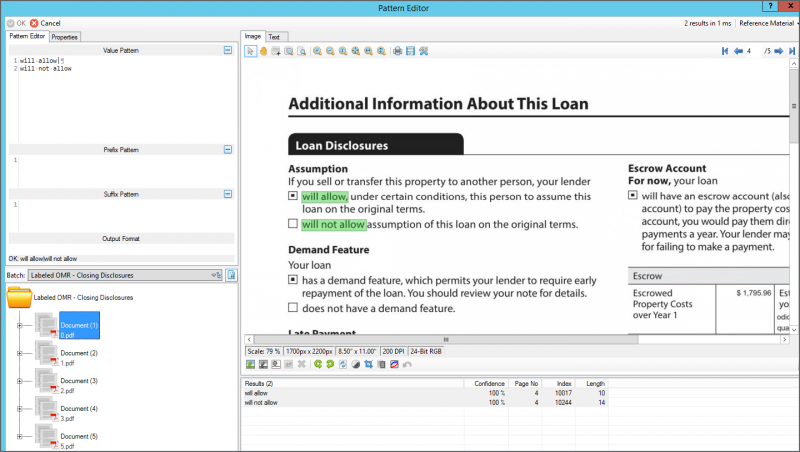
Task: Click the batch browse icon beside Batch dropdown
Action: click(232, 275)
